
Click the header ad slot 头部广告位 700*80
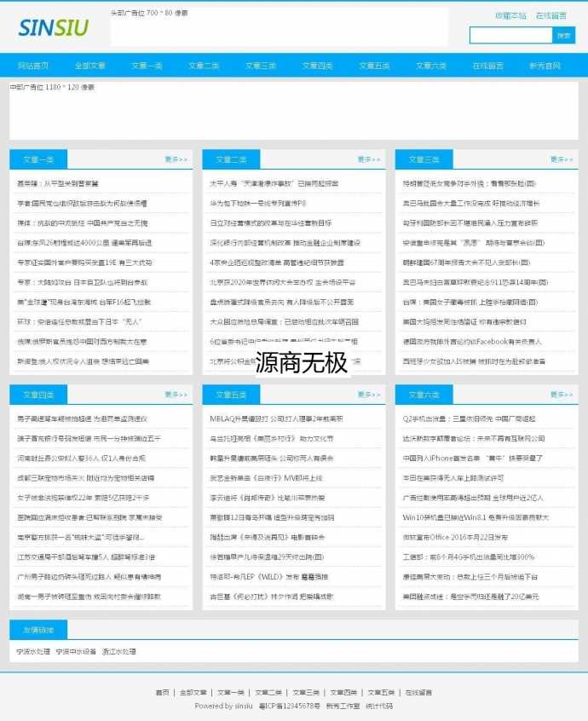pos(279,26)
